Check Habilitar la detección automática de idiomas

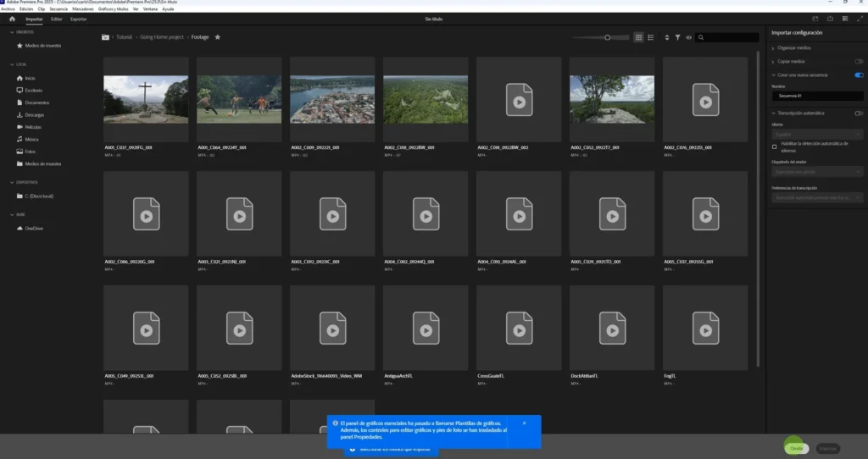tap(775, 147)
